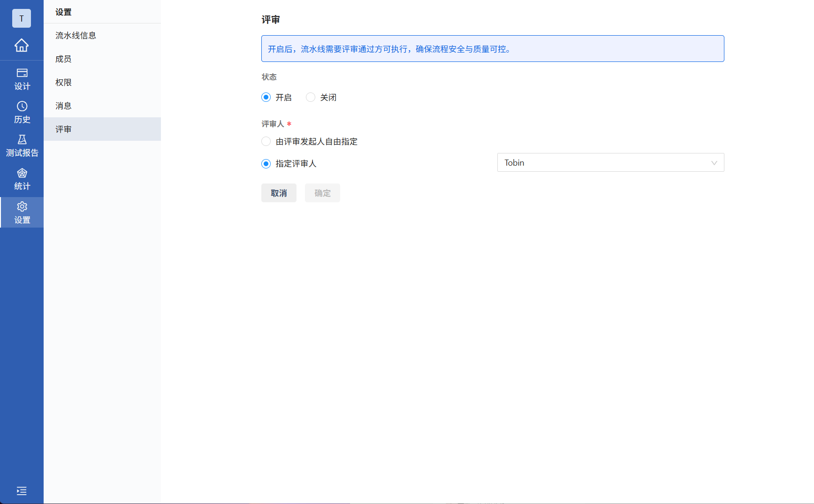Choose 由评审发起人自由指定 radio option
This screenshot has width=814, height=504.
pyautogui.click(x=266, y=141)
